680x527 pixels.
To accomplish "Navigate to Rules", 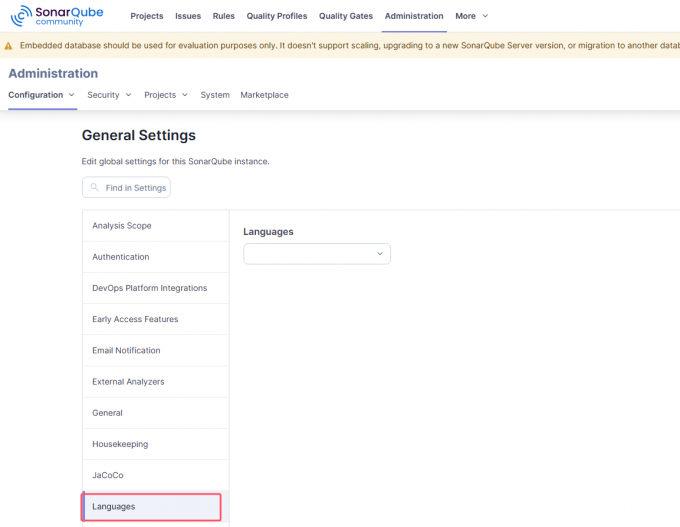I will [223, 16].
